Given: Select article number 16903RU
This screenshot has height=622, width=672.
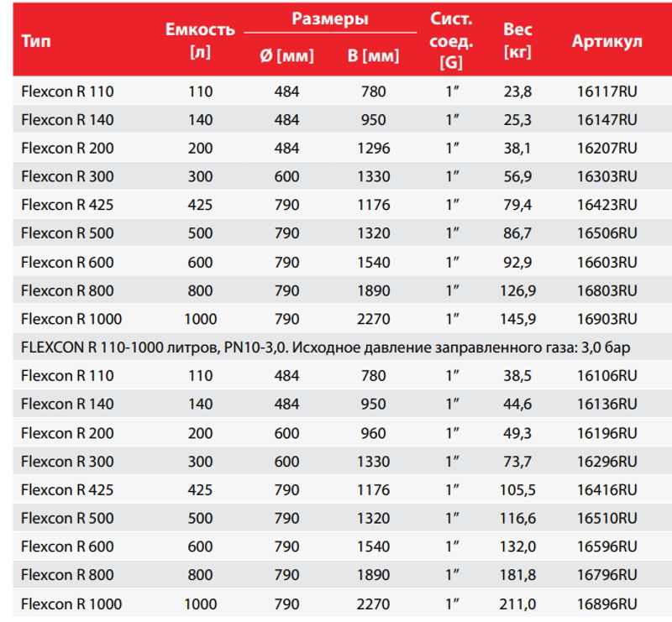Looking at the screenshot, I should tap(607, 319).
